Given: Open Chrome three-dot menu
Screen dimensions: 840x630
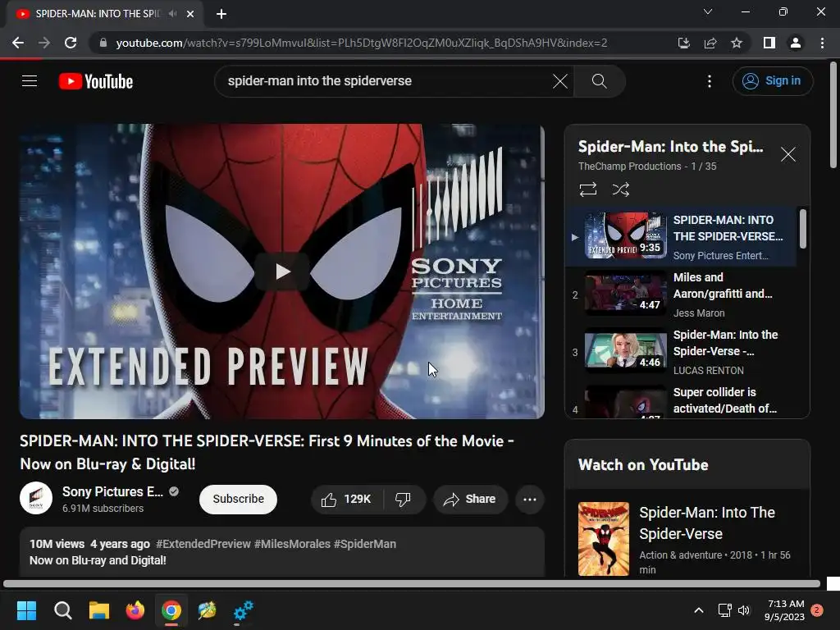Looking at the screenshot, I should (x=822, y=43).
